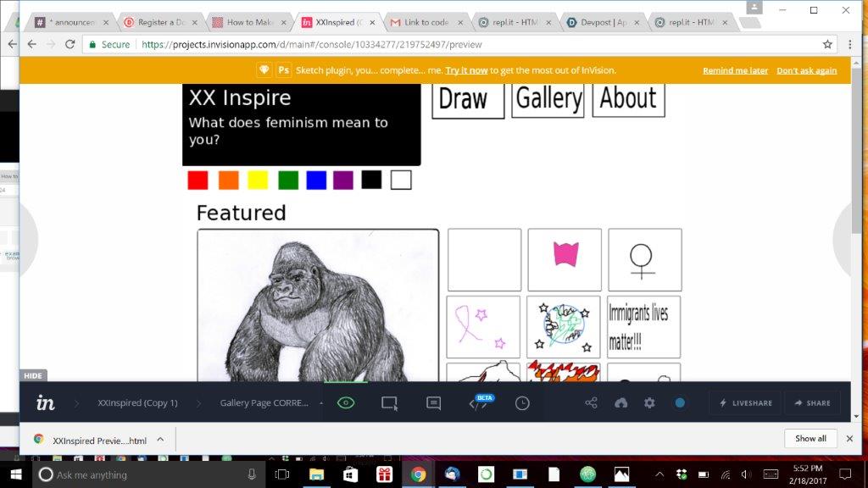Open Windows Store from taskbar
The width and height of the screenshot is (868, 488).
click(350, 474)
